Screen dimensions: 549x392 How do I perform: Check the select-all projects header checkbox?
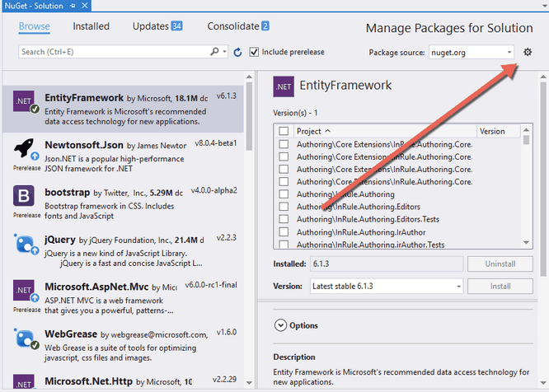tap(284, 131)
